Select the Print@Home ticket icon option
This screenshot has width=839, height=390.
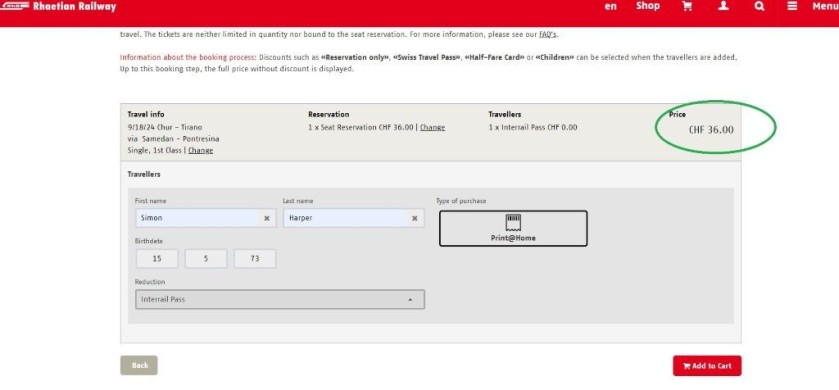(x=513, y=228)
